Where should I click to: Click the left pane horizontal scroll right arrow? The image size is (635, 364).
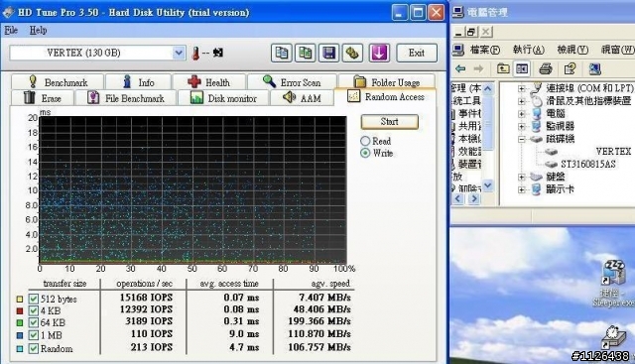474,198
